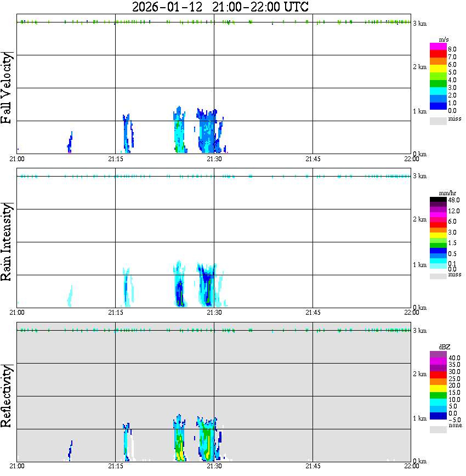Click the 25.0 value in the dBZ legend
The width and height of the screenshot is (466, 476).
pyautogui.click(x=454, y=378)
